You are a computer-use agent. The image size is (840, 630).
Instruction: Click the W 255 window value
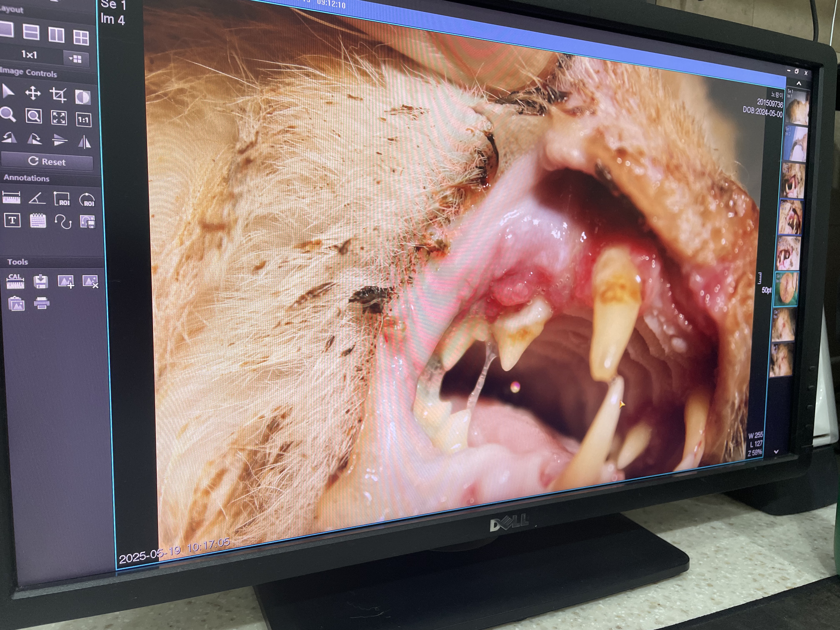[x=756, y=436]
